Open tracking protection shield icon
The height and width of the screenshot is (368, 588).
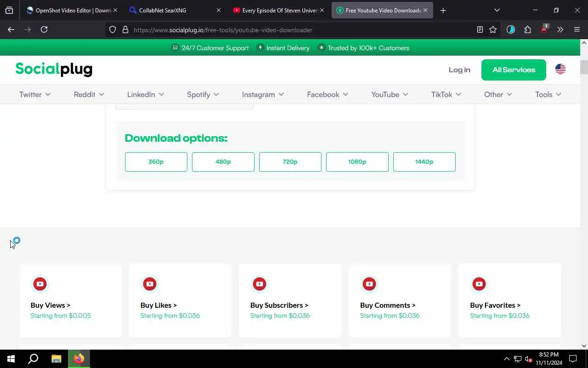coord(113,29)
